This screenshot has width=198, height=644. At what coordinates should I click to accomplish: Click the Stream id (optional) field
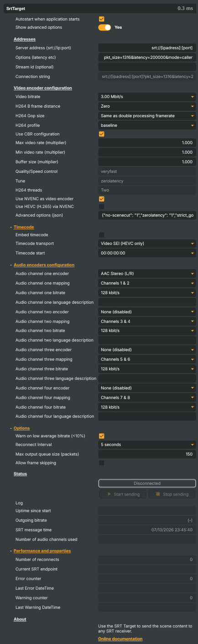pos(147,67)
